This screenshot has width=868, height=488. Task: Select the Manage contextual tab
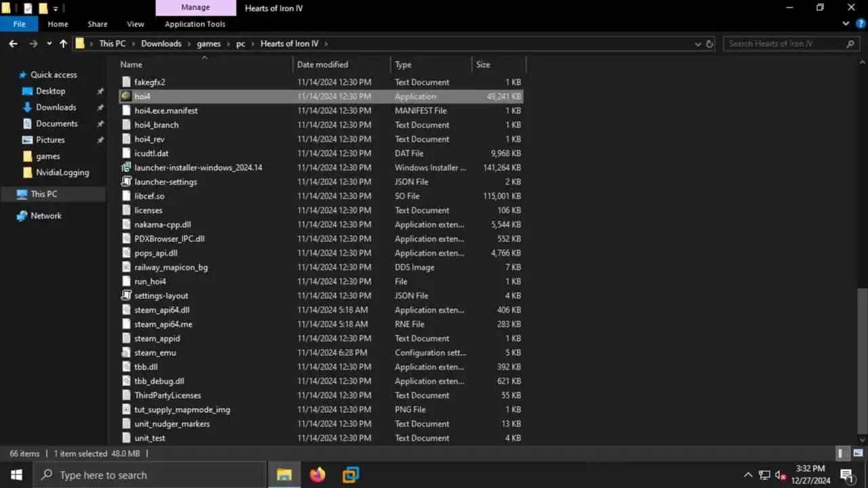[x=195, y=7]
